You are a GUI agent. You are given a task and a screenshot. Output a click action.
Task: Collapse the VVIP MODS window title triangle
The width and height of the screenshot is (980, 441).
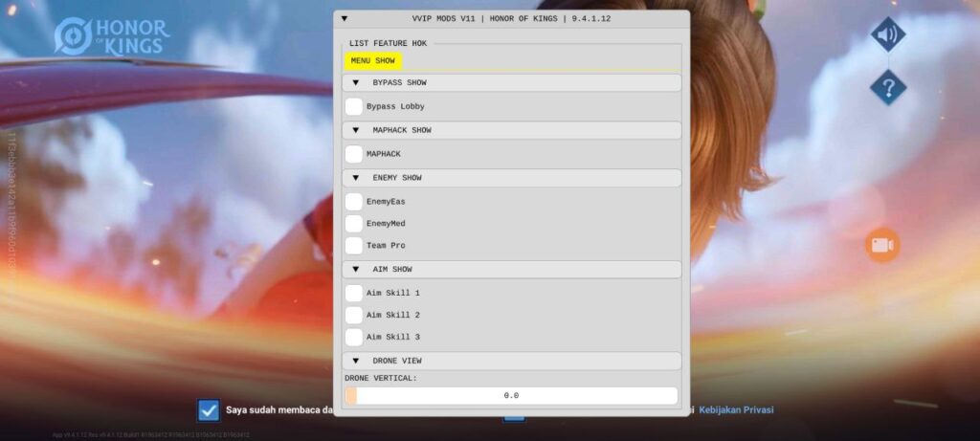click(345, 18)
